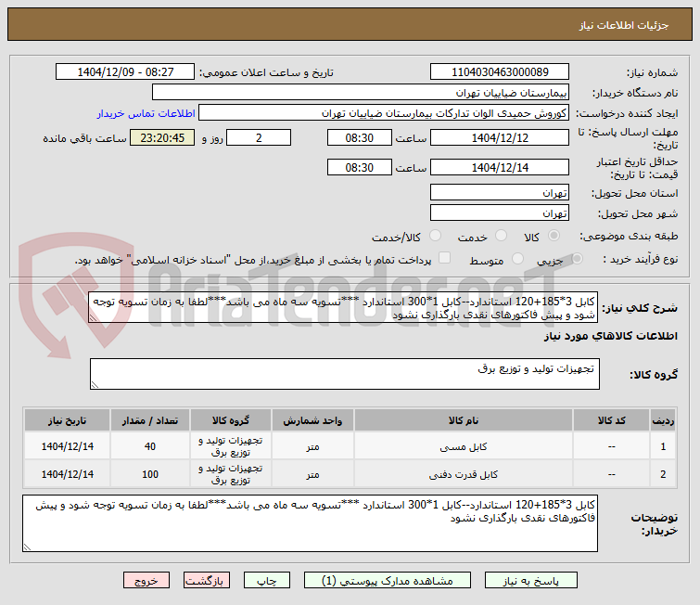Image resolution: width=700 pixels, height=605 pixels.
Task: Click the کابل قدرت دفنی item name
Action: pyautogui.click(x=463, y=474)
